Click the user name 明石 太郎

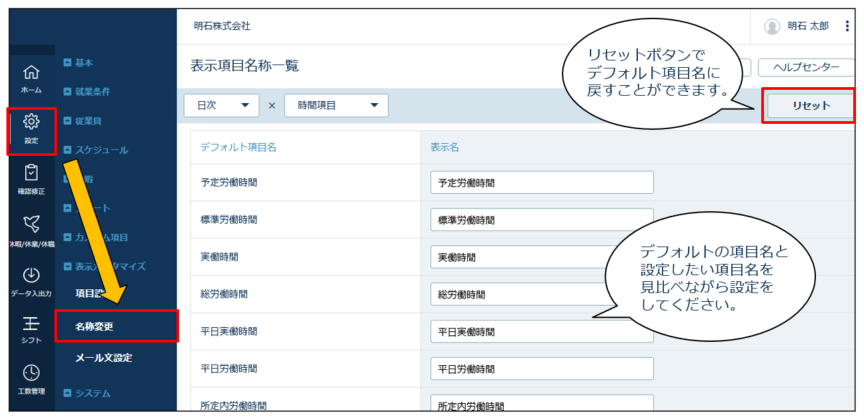tap(808, 26)
